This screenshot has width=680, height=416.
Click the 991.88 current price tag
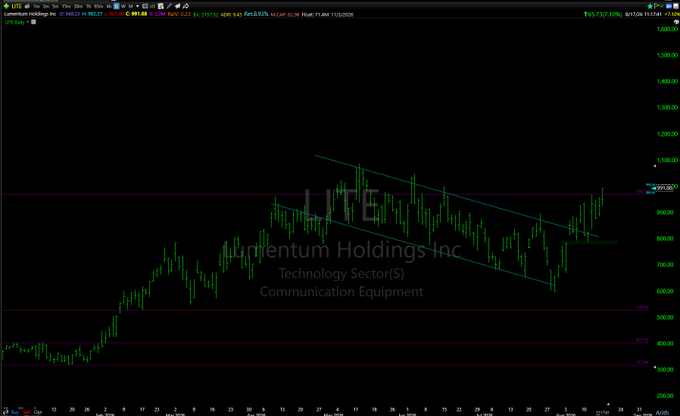664,188
